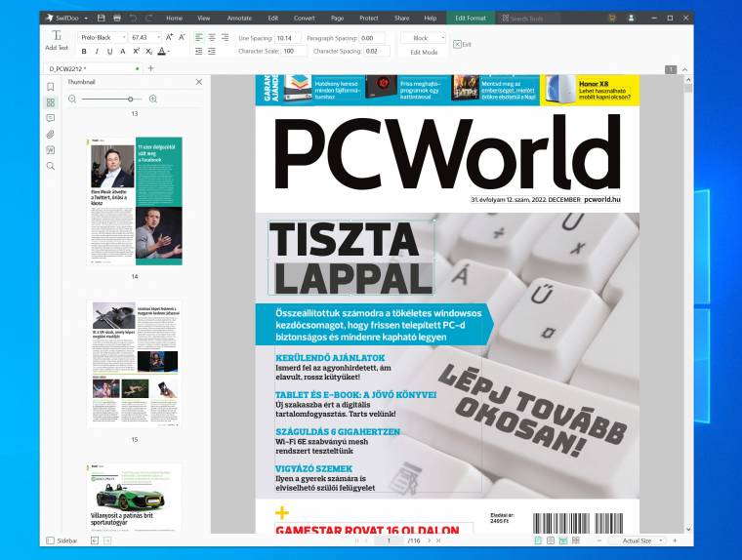Viewport: 742px width, 560px height.
Task: Open the Annotate menu
Action: tap(239, 18)
